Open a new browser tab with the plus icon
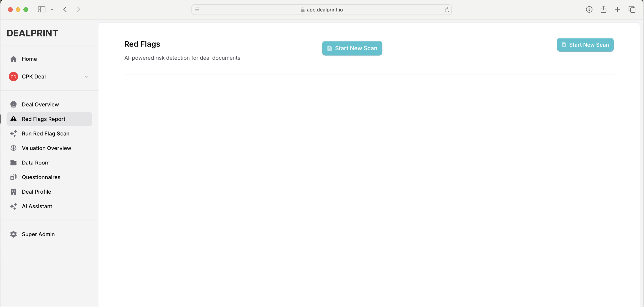Image resolution: width=644 pixels, height=307 pixels. point(617,9)
